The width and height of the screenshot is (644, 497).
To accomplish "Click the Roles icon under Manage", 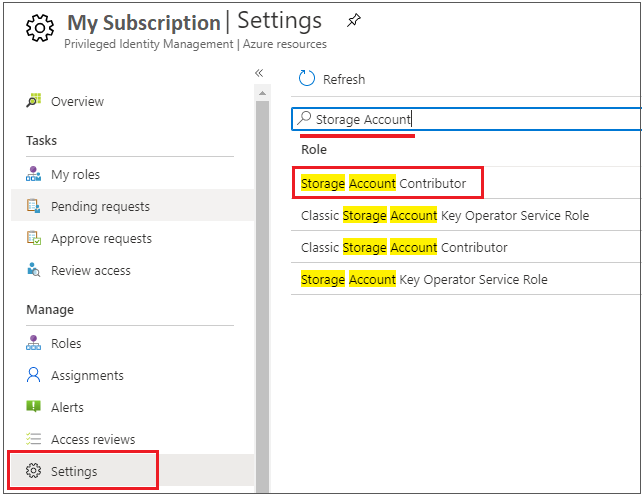I will pyautogui.click(x=33, y=343).
